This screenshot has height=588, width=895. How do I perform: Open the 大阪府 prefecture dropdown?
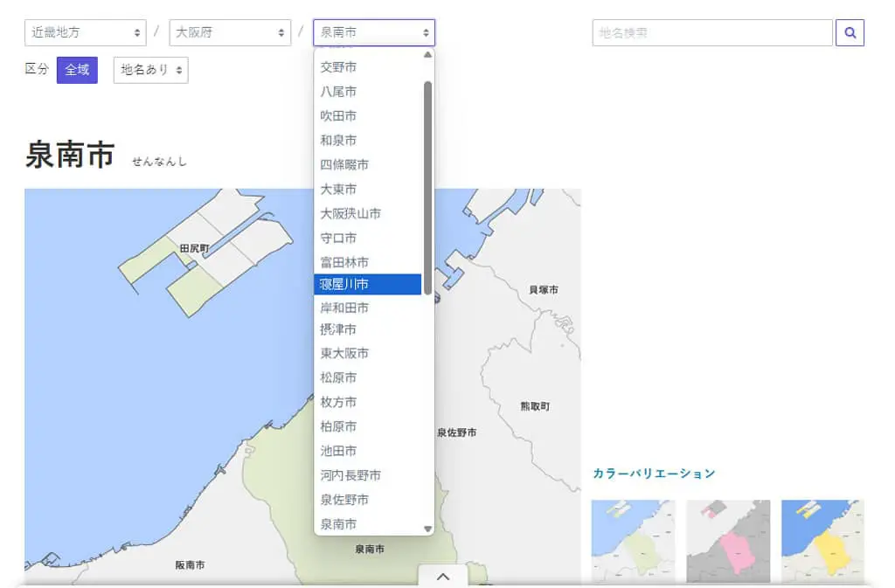[230, 33]
